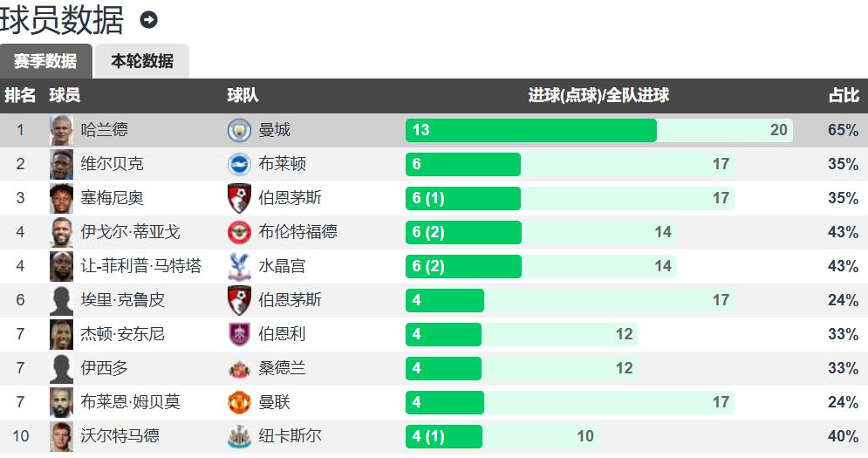Open the 本轮数据 tab
Screen dimensions: 868x458
point(141,61)
